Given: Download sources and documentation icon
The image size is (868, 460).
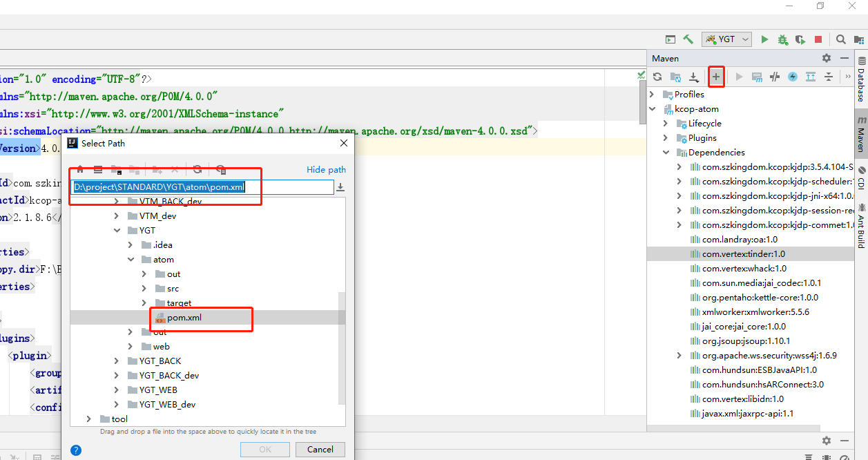Looking at the screenshot, I should coord(694,77).
